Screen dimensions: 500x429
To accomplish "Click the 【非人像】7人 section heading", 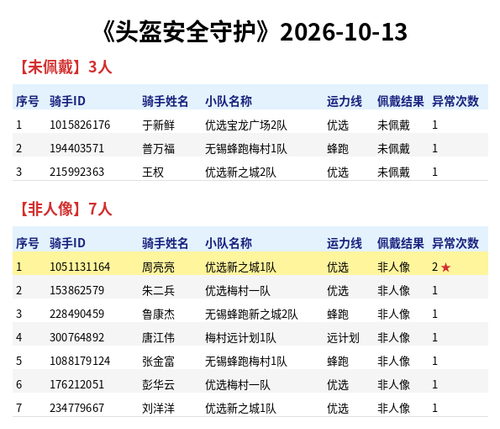I will (x=66, y=209).
